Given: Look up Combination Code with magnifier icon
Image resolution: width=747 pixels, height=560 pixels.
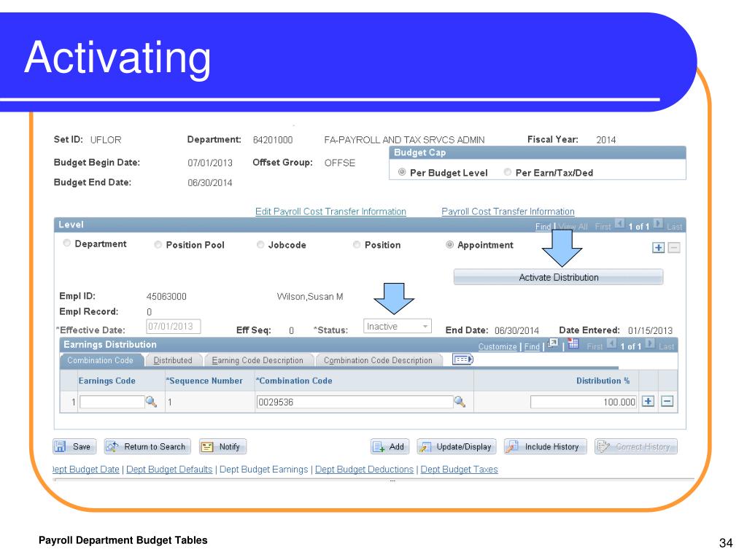Looking at the screenshot, I should pos(460,402).
